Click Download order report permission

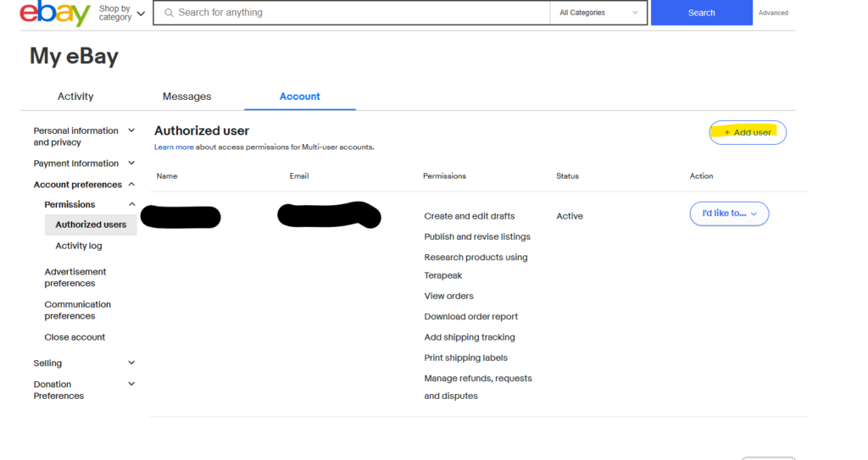coord(471,317)
